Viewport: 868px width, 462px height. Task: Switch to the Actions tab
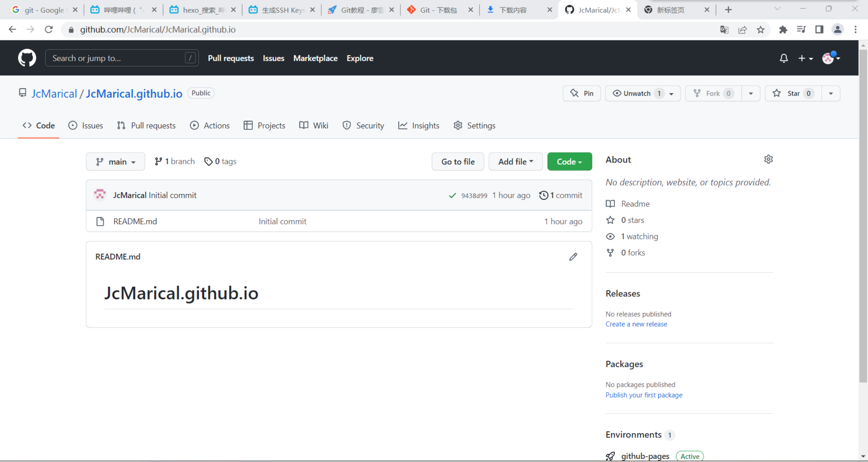(210, 126)
